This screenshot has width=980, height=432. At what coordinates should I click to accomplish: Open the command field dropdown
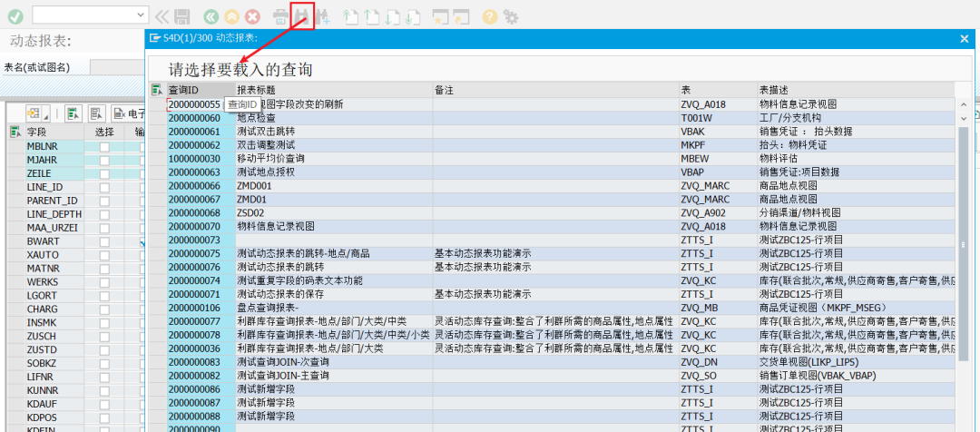[142, 15]
